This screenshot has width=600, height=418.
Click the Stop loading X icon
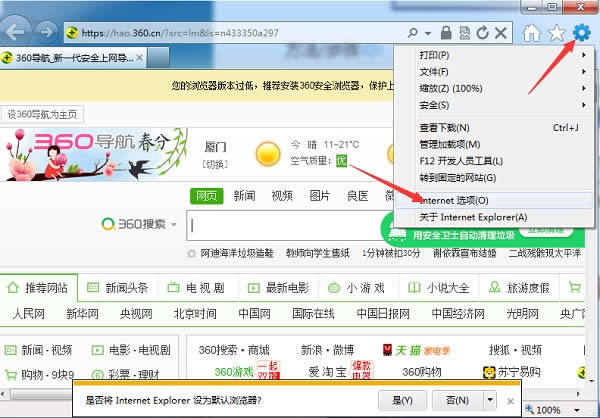click(x=501, y=33)
